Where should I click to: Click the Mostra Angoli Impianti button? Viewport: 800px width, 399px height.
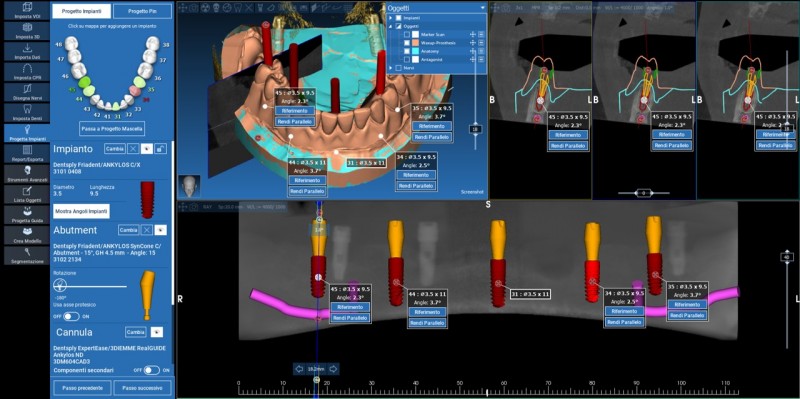[x=81, y=211]
